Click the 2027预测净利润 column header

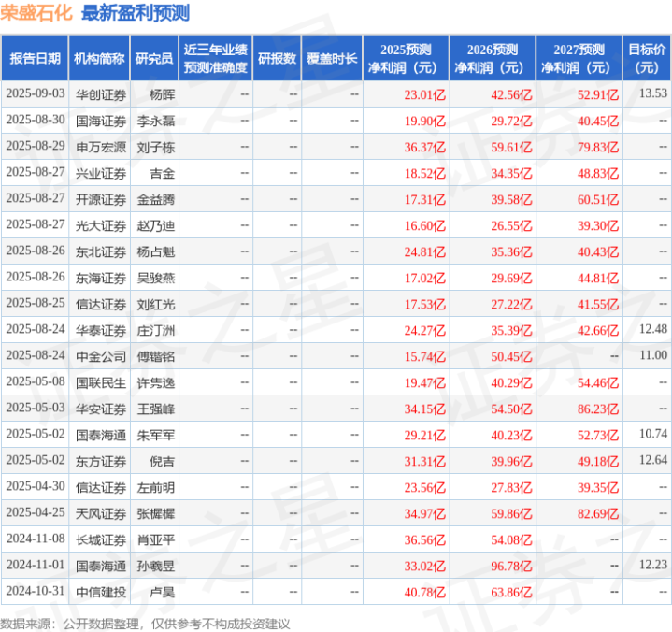tap(579, 58)
